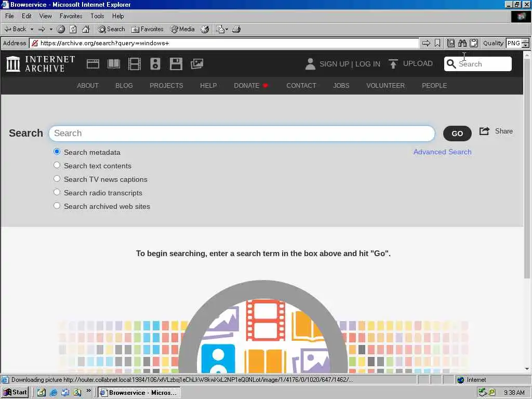Open the VOLUNTEER navigation link
The height and width of the screenshot is (399, 532).
pyautogui.click(x=385, y=86)
